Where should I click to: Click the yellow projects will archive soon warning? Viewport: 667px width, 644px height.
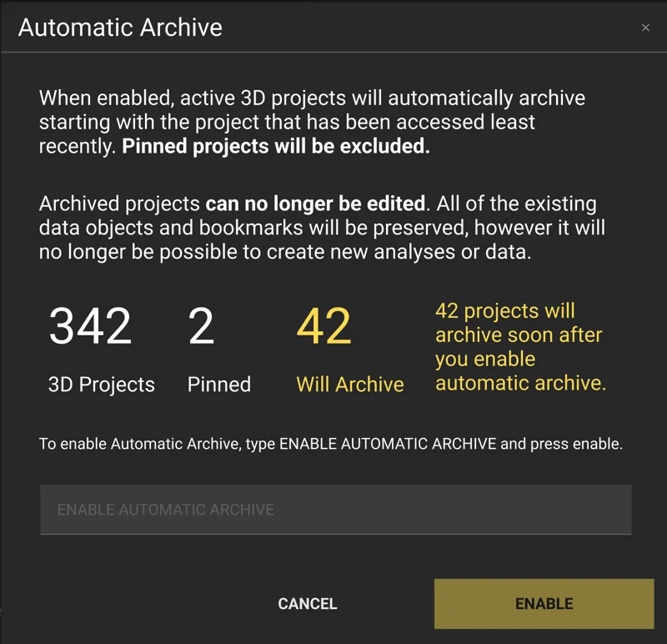[x=520, y=346]
